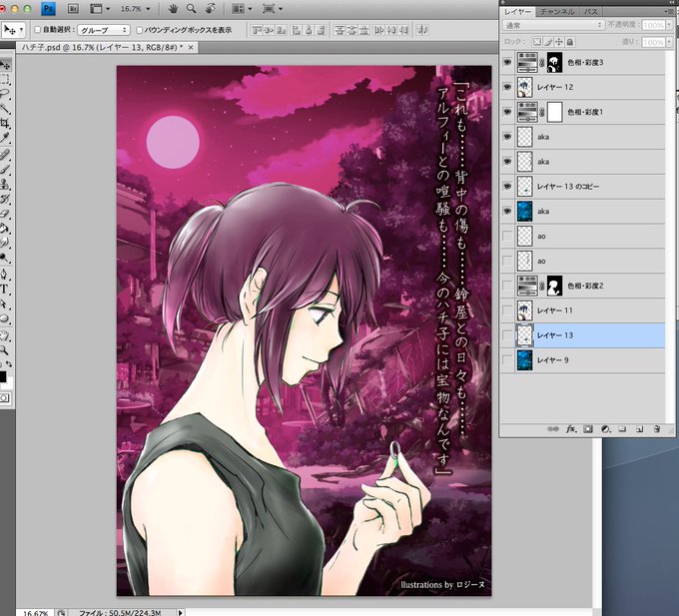Open the グループ auto-select dropdown
Image resolution: width=679 pixels, height=616 pixels.
(104, 30)
